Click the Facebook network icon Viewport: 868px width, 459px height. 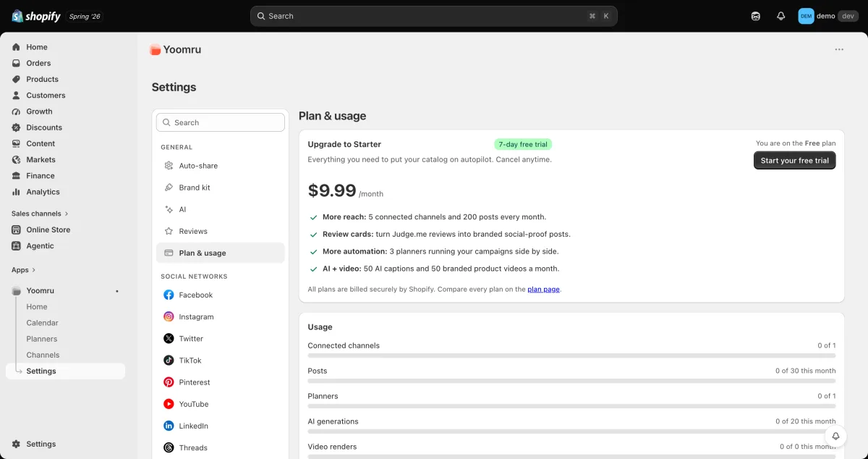point(169,295)
